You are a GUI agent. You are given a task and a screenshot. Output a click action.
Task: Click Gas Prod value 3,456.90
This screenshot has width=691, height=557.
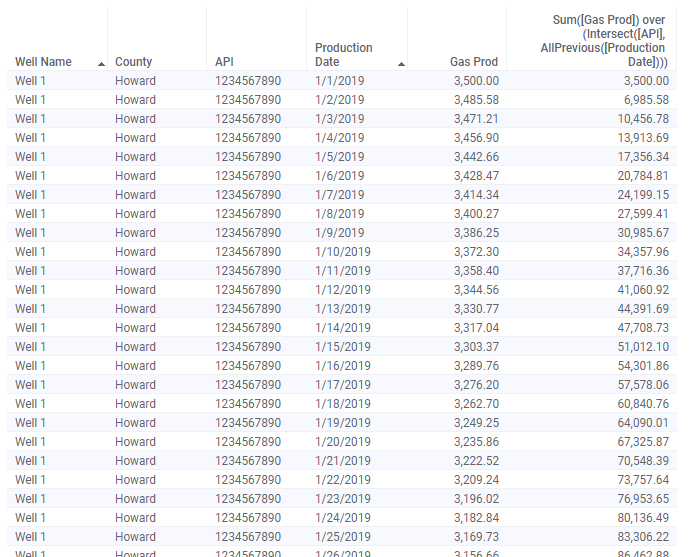coord(476,137)
